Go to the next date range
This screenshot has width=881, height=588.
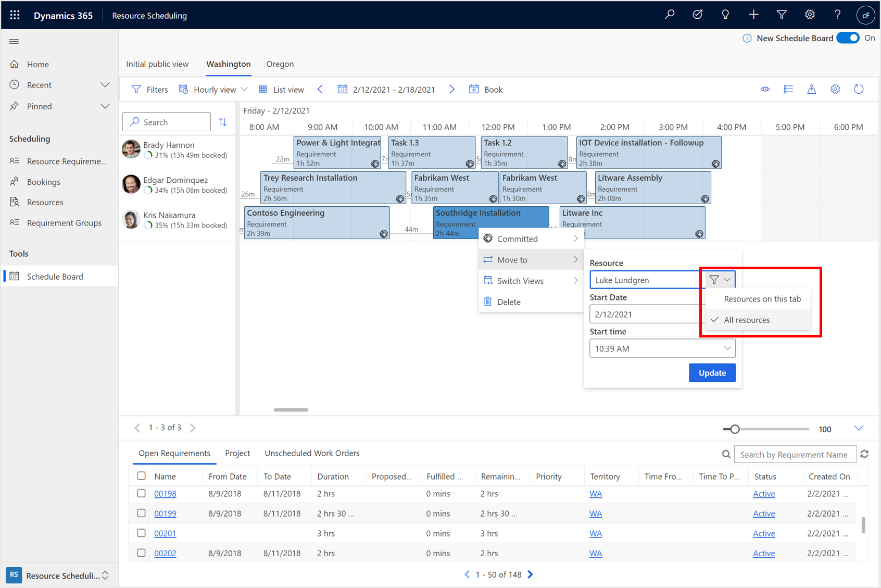click(x=452, y=89)
